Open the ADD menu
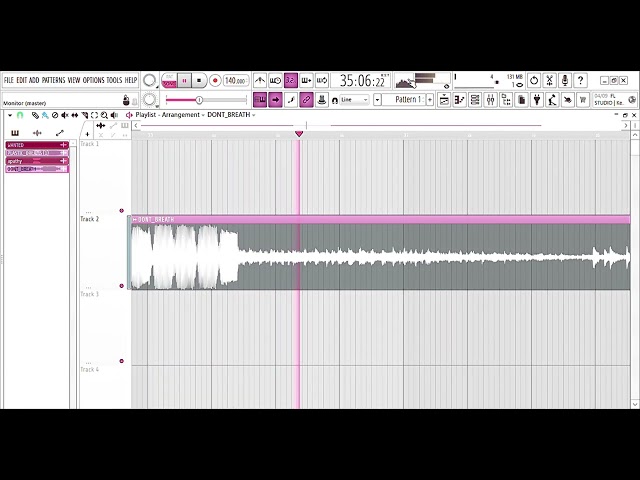This screenshot has width=640, height=480. pyautogui.click(x=34, y=80)
